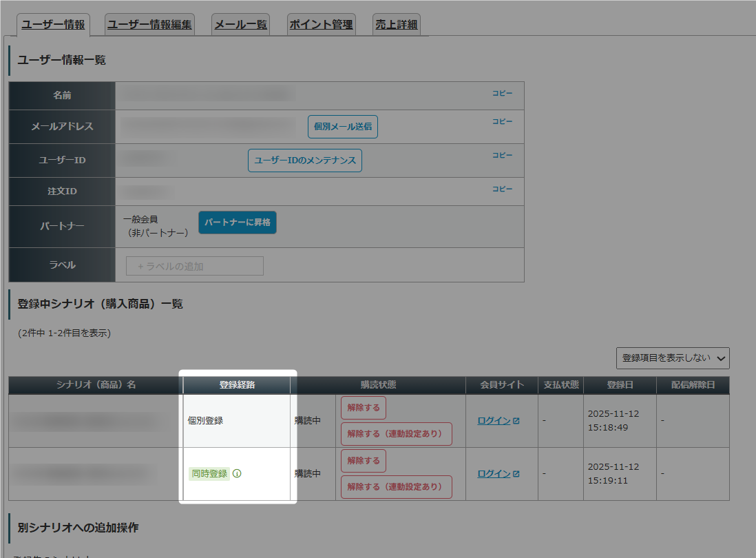Expand the 登録項目を表示しない dropdown
The width and height of the screenshot is (756, 558).
[673, 358]
